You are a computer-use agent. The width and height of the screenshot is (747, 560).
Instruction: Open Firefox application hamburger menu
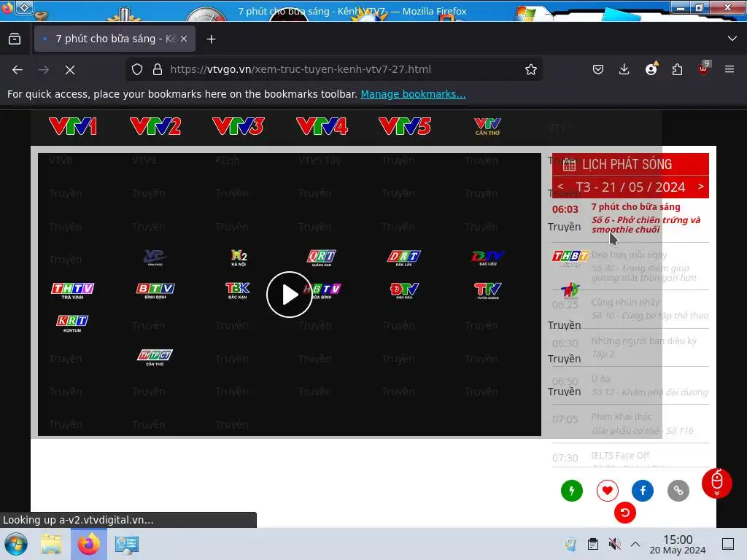pos(729,69)
